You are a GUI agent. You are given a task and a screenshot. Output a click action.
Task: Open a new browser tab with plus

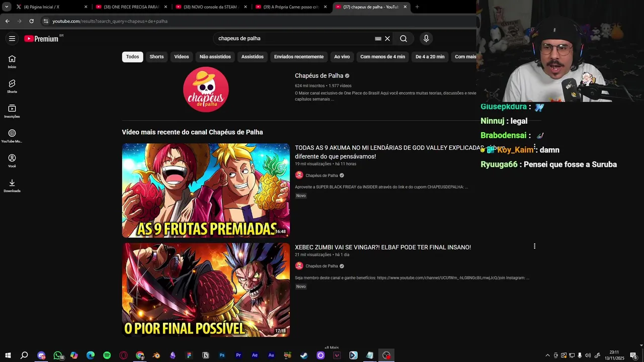click(x=417, y=7)
